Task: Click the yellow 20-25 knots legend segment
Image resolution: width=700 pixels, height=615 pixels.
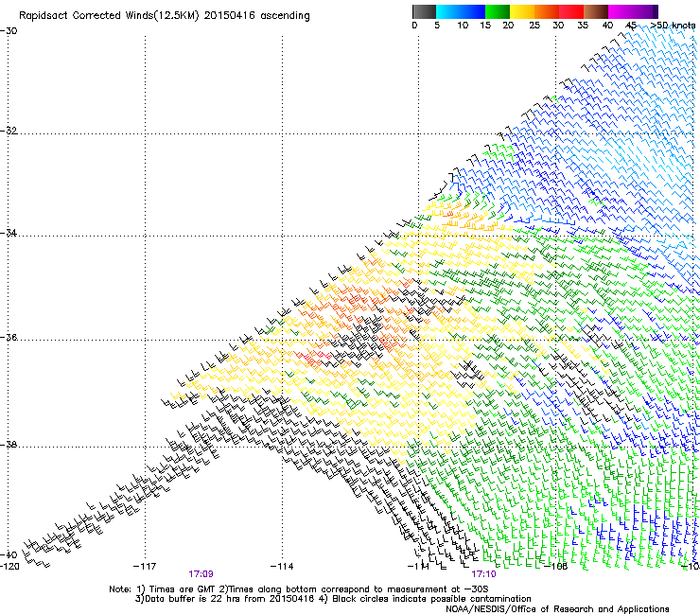Action: coord(522,11)
